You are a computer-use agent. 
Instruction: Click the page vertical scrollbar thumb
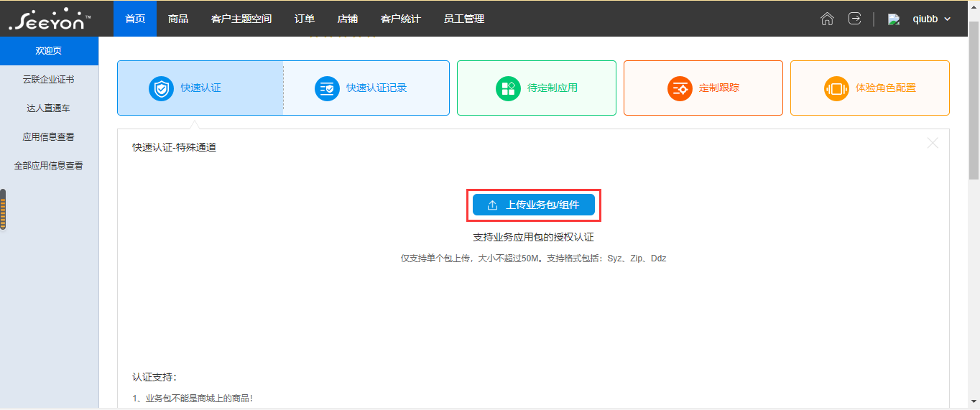(x=974, y=101)
